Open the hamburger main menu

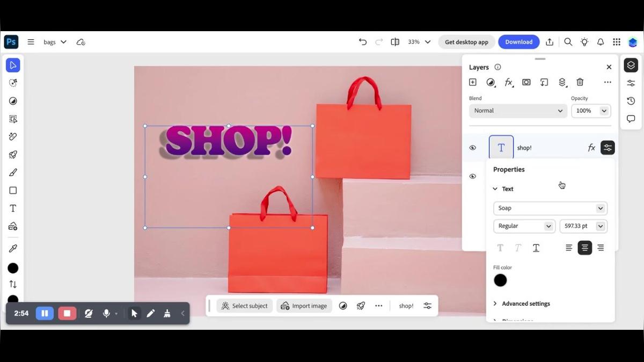[x=31, y=42]
